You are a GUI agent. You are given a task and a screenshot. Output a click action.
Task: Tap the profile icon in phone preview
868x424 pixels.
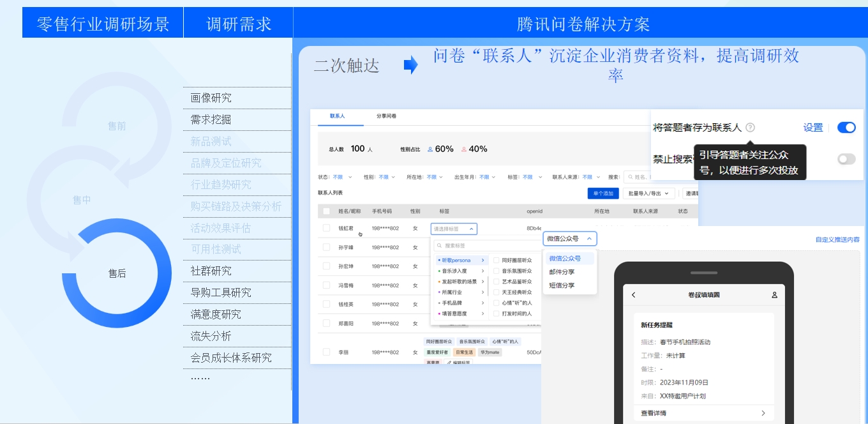click(x=774, y=295)
